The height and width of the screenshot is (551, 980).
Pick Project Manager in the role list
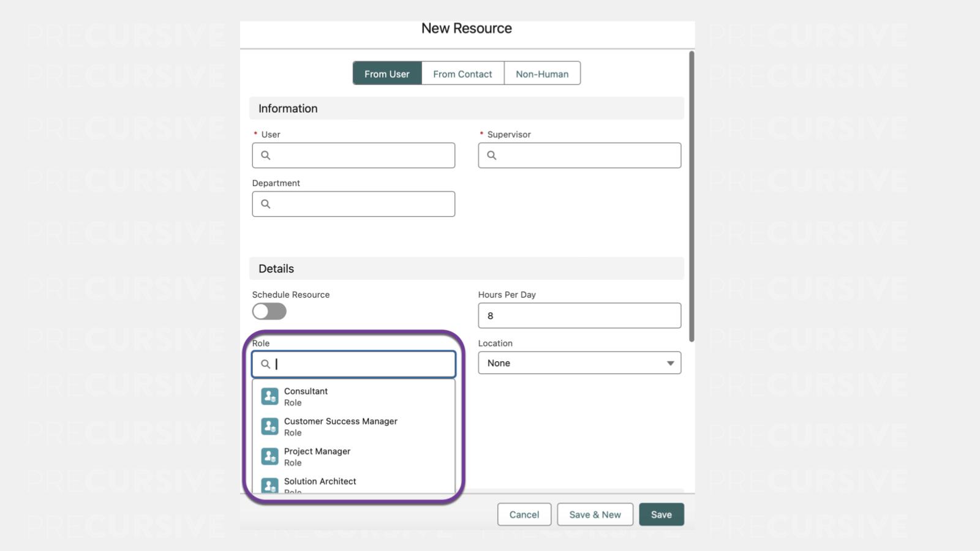[317, 452]
